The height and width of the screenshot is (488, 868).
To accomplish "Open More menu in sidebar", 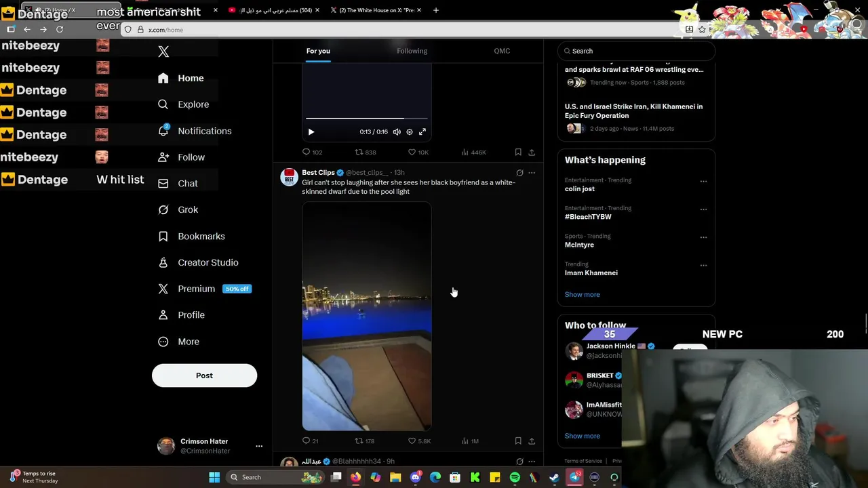I will (178, 342).
